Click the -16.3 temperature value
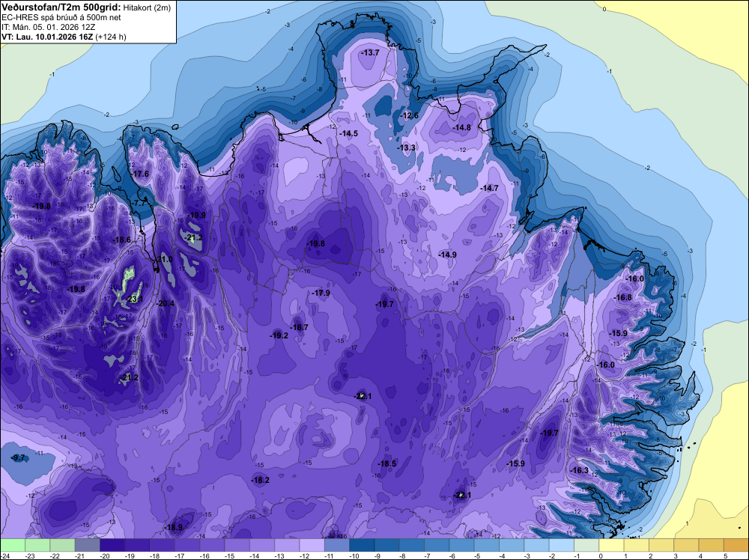This screenshot has height=560, width=749. (x=580, y=470)
